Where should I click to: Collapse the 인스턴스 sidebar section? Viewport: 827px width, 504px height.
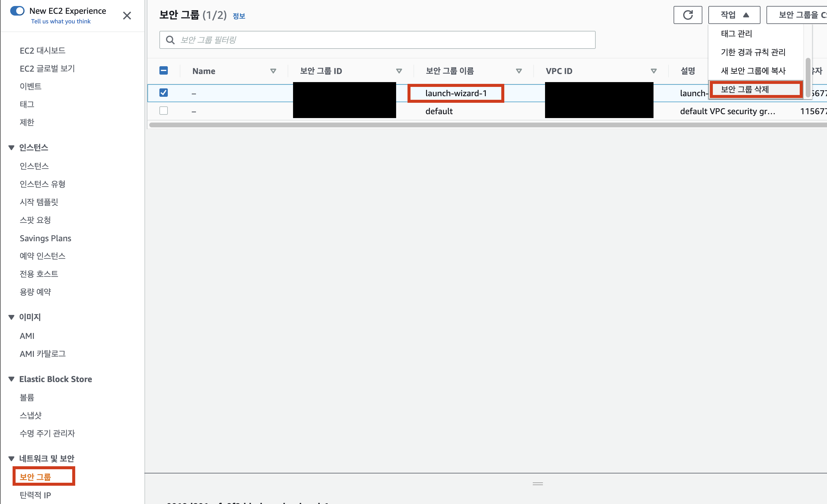(x=11, y=148)
